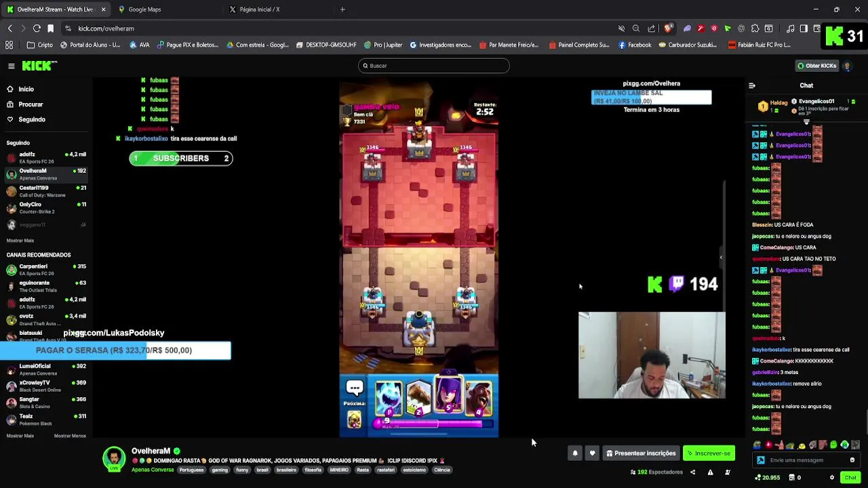Click the microphone muted icon in address bar
The image size is (868, 488).
[621, 28]
